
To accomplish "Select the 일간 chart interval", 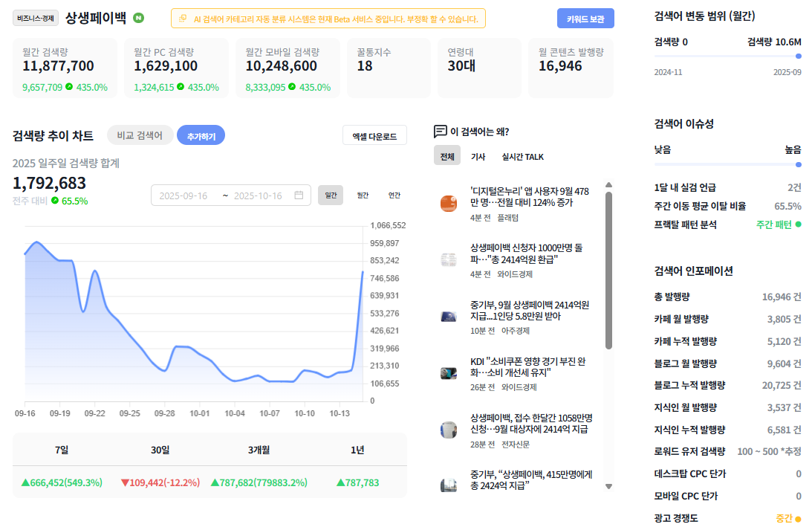I will (x=331, y=195).
